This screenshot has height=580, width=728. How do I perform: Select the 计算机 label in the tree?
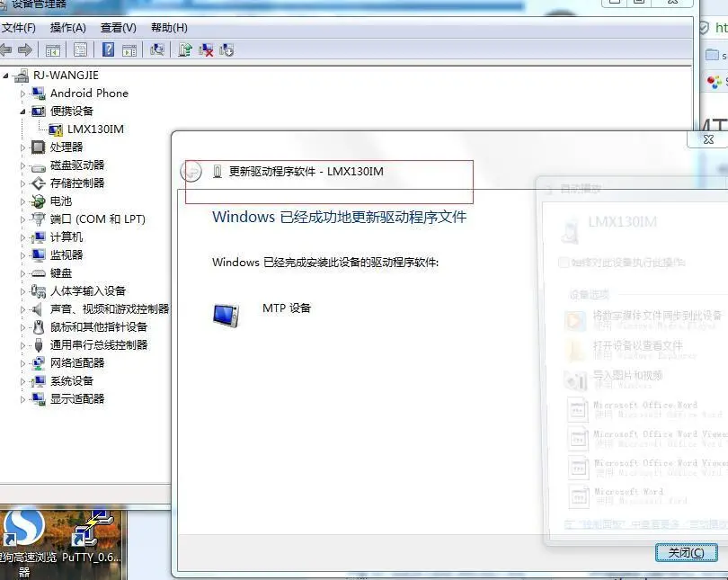[x=67, y=236]
